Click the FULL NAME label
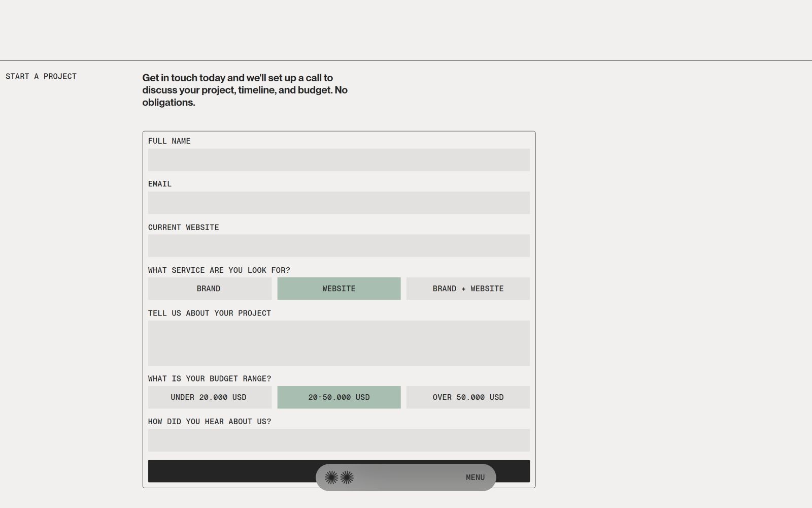812x508 pixels. click(170, 141)
